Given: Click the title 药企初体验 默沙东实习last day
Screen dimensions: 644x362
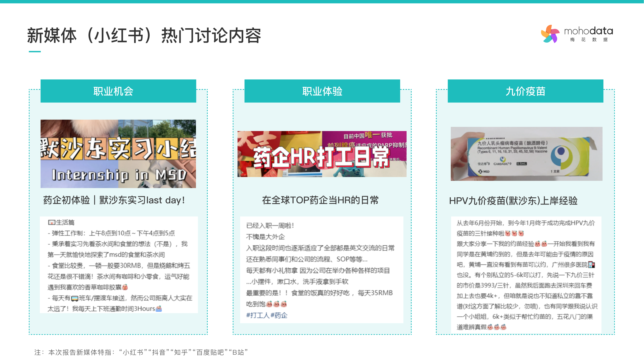Looking at the screenshot, I should click(x=114, y=200).
